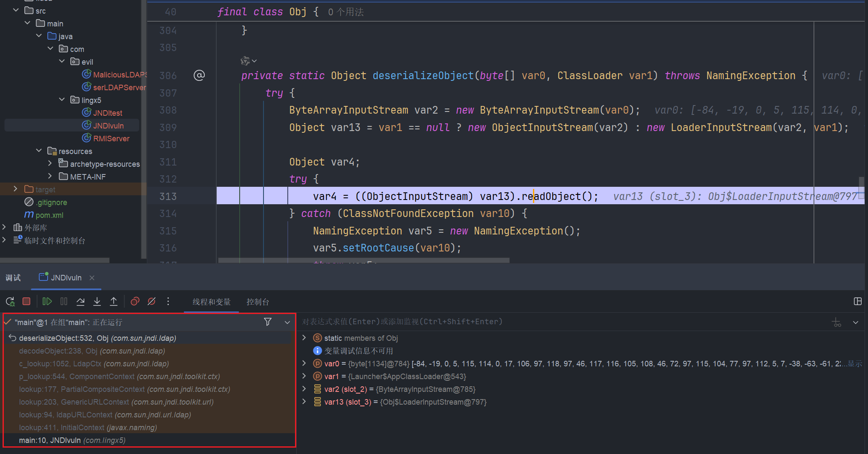868x454 pixels.
Task: Open the decompiler hint above line 306
Action: (249, 61)
